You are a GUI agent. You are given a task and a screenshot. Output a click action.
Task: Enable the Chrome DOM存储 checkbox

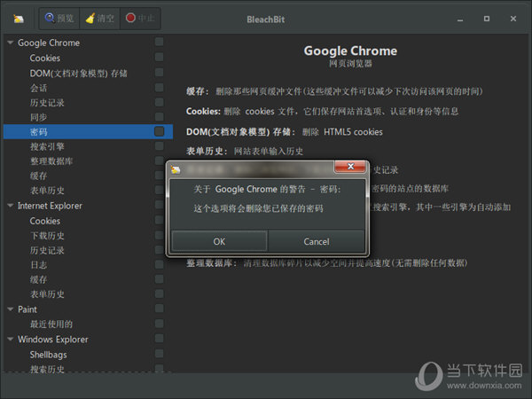pyautogui.click(x=159, y=73)
